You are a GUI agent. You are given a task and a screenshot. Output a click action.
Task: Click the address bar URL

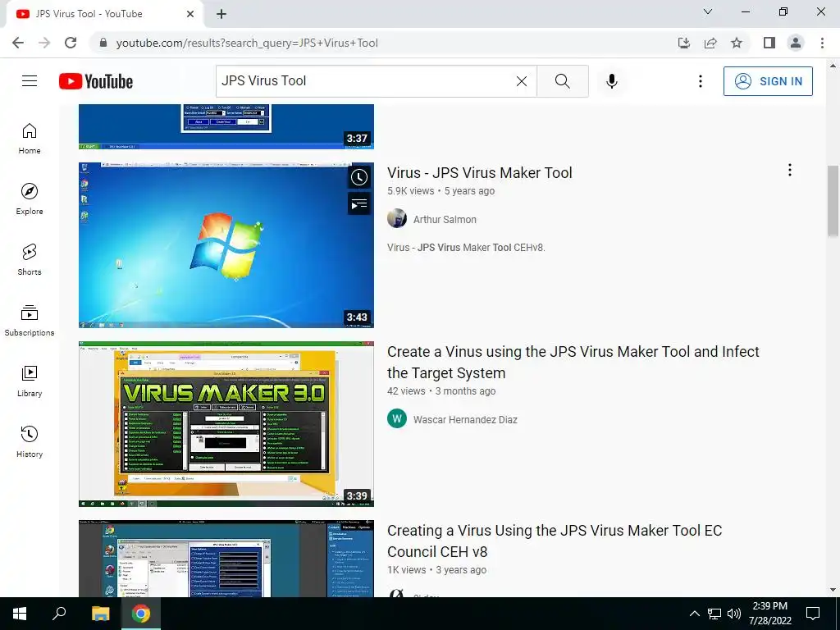click(247, 43)
